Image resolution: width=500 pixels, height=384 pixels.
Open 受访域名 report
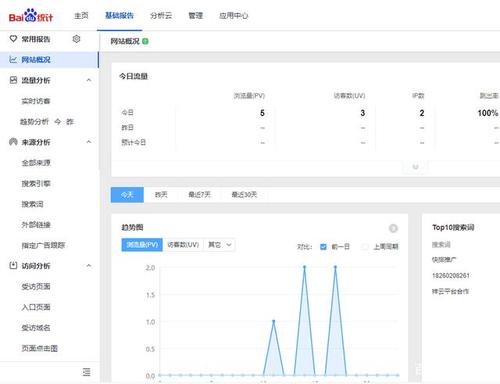point(36,328)
